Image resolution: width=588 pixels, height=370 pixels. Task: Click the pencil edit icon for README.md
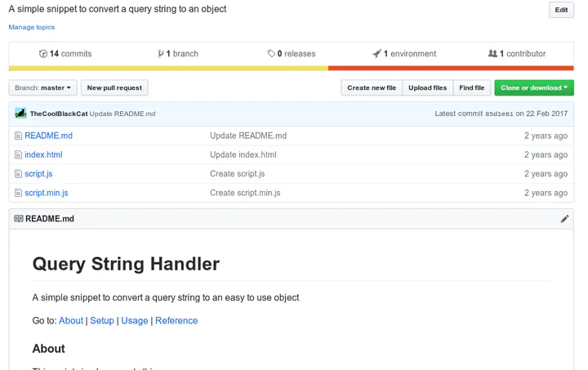(x=564, y=219)
